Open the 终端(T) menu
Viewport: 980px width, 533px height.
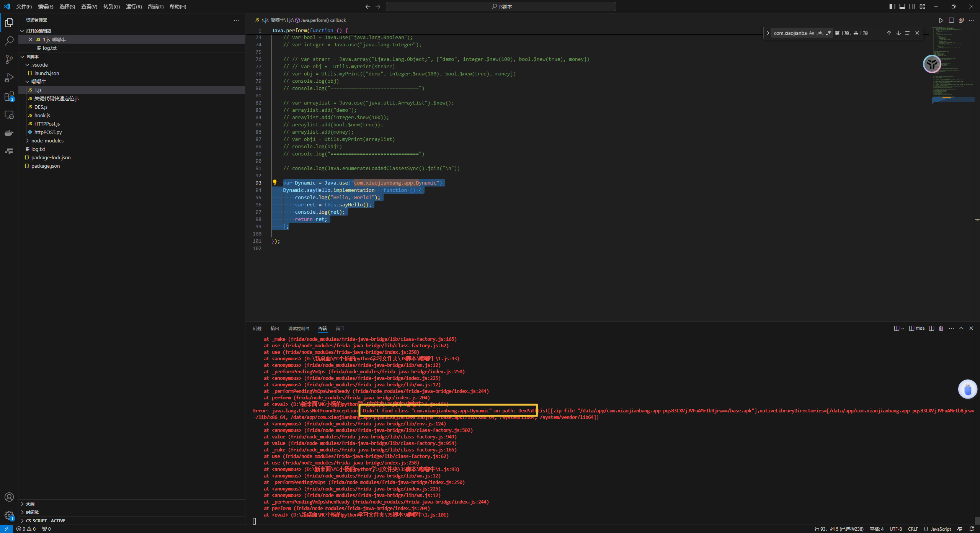tap(155, 7)
